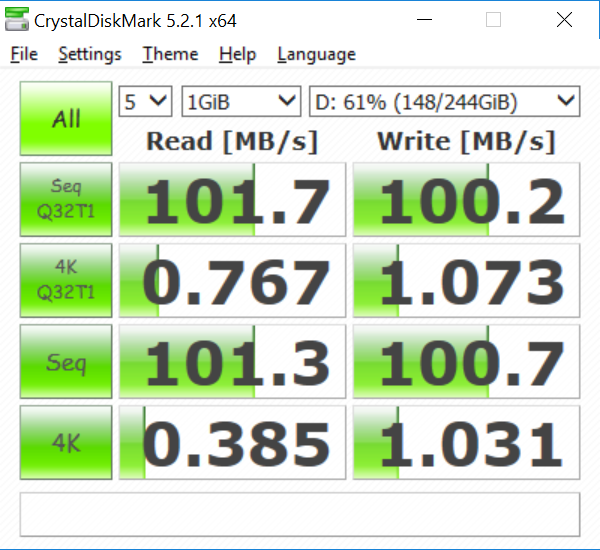The image size is (600, 550).
Task: Run the Seq test button
Action: click(66, 362)
